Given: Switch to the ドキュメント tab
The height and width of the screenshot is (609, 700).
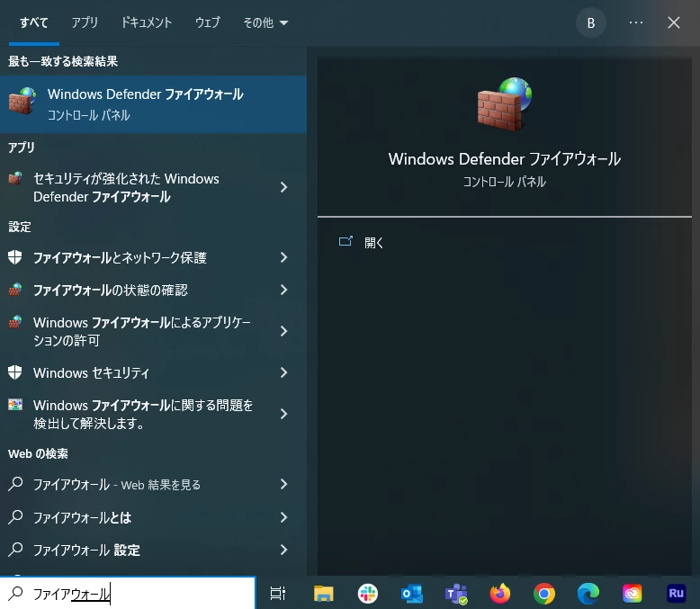Looking at the screenshot, I should pyautogui.click(x=147, y=22).
